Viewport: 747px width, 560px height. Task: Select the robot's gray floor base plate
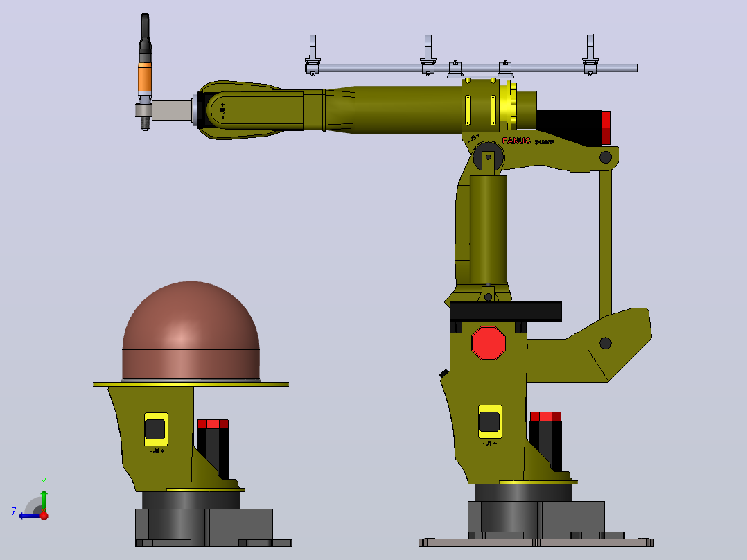[536, 543]
